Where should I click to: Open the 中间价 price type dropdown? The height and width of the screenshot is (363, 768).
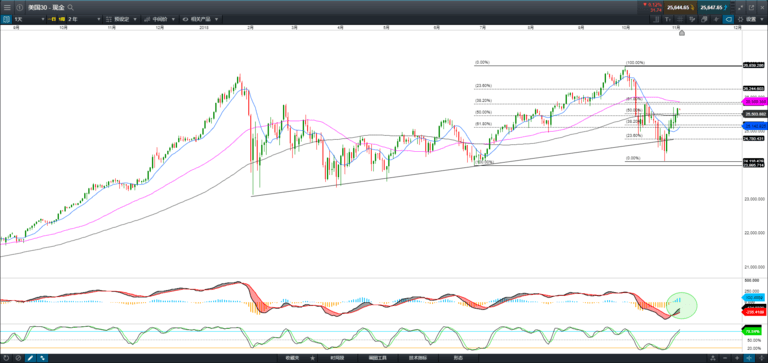point(160,19)
